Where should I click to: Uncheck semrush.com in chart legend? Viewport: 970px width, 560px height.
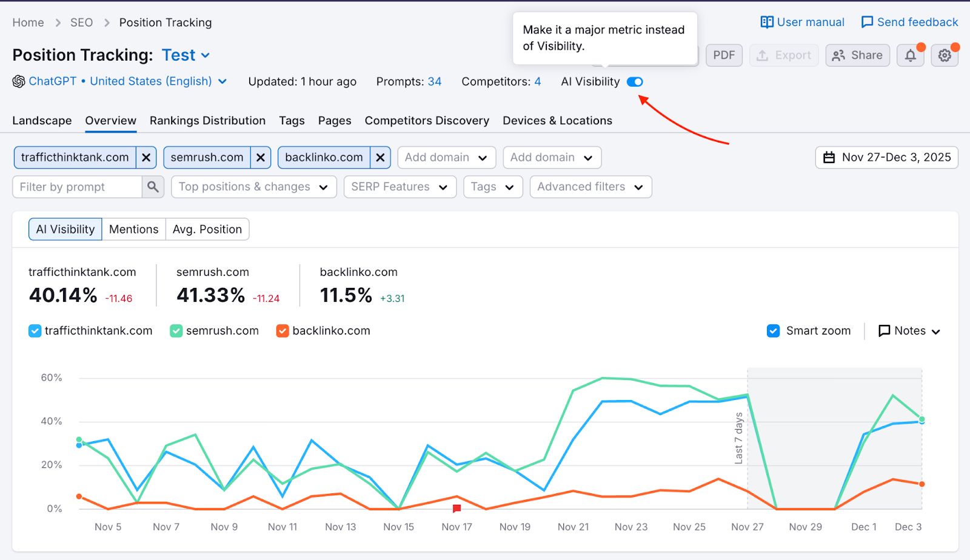(176, 331)
